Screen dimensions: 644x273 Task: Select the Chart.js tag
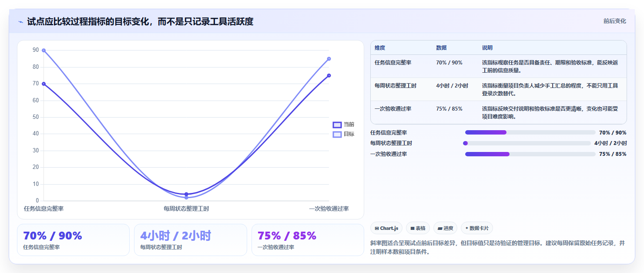coord(386,228)
